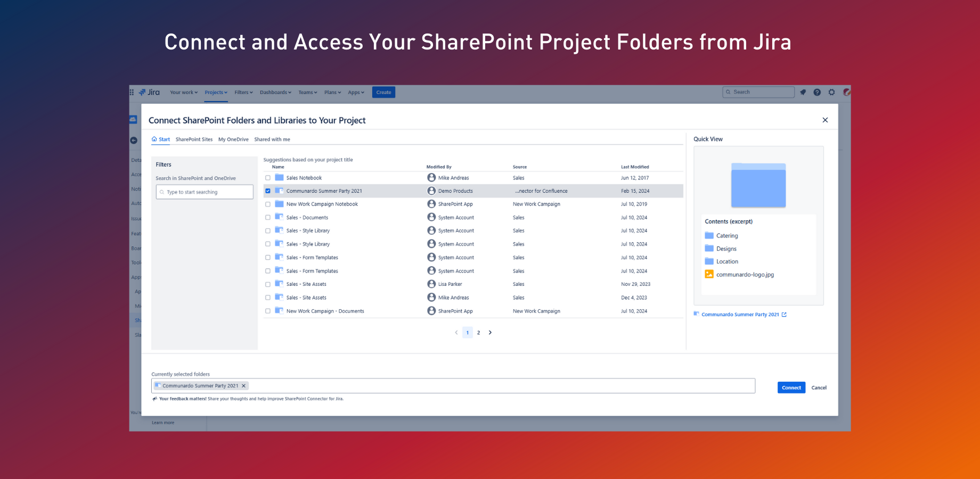Click Cancel to dismiss the dialog
Image resolution: width=980 pixels, height=479 pixels.
[819, 387]
